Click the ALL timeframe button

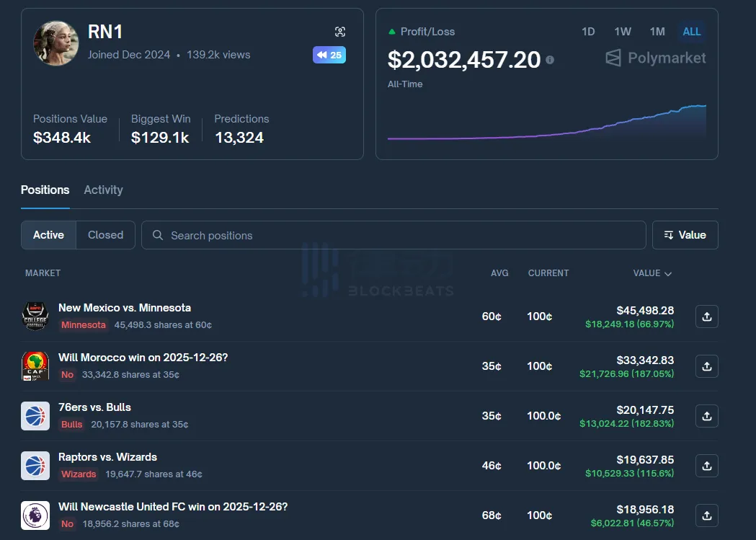click(692, 32)
